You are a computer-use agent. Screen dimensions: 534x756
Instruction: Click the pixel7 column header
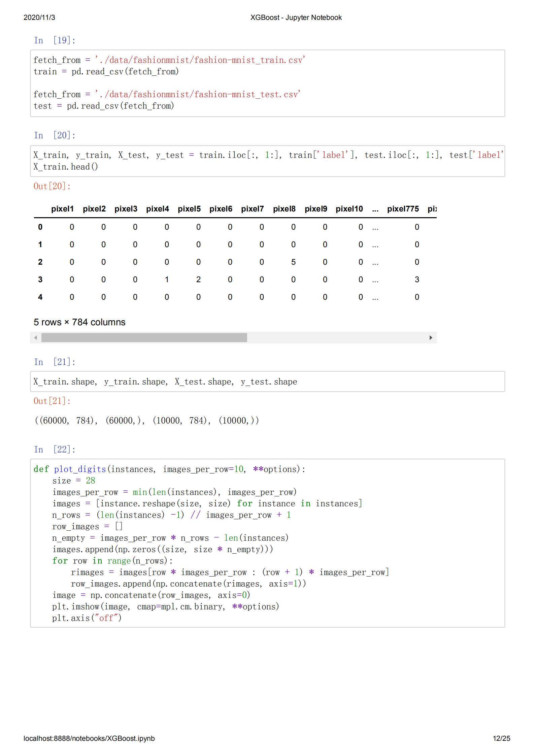pyautogui.click(x=253, y=209)
